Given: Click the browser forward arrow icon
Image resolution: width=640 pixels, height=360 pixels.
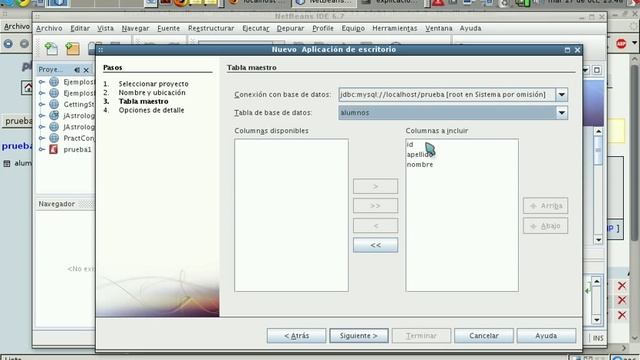Looking at the screenshot, I should coord(24,44).
